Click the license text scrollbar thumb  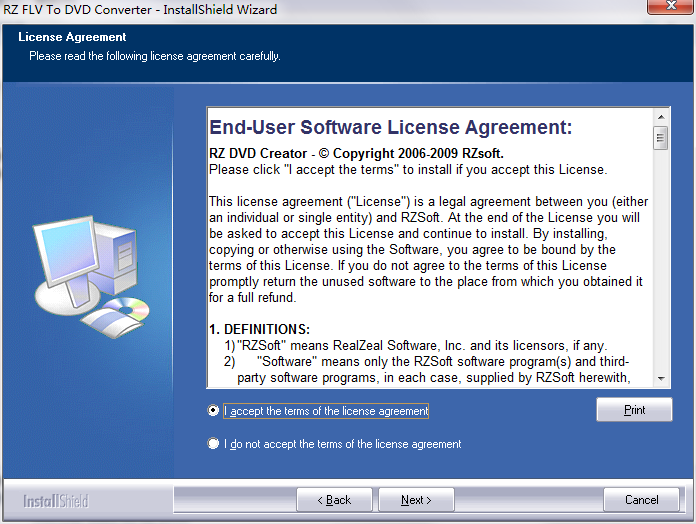(661, 138)
